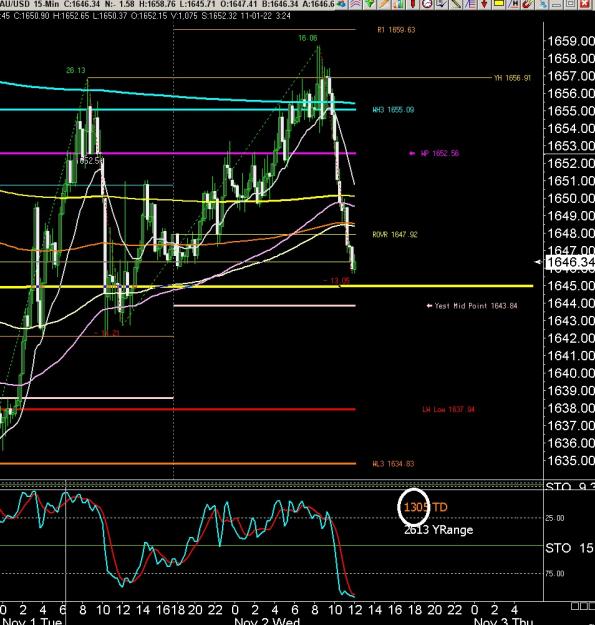Click the 11-01-22 3:24 bar data line
The image size is (595, 625).
[145, 16]
